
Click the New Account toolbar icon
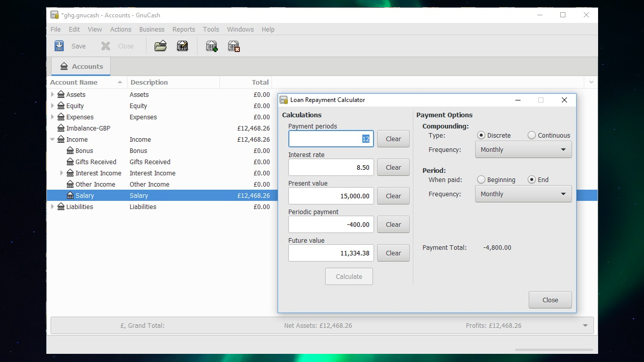[212, 46]
